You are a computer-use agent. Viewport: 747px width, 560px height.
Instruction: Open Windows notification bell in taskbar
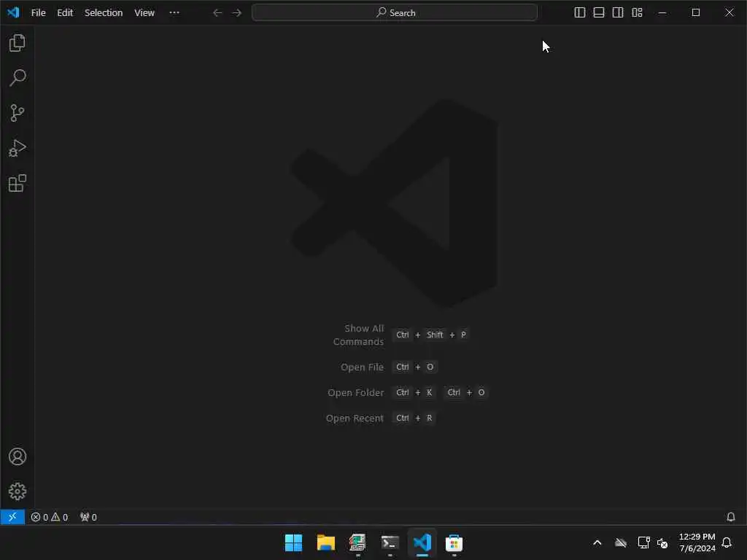click(727, 542)
